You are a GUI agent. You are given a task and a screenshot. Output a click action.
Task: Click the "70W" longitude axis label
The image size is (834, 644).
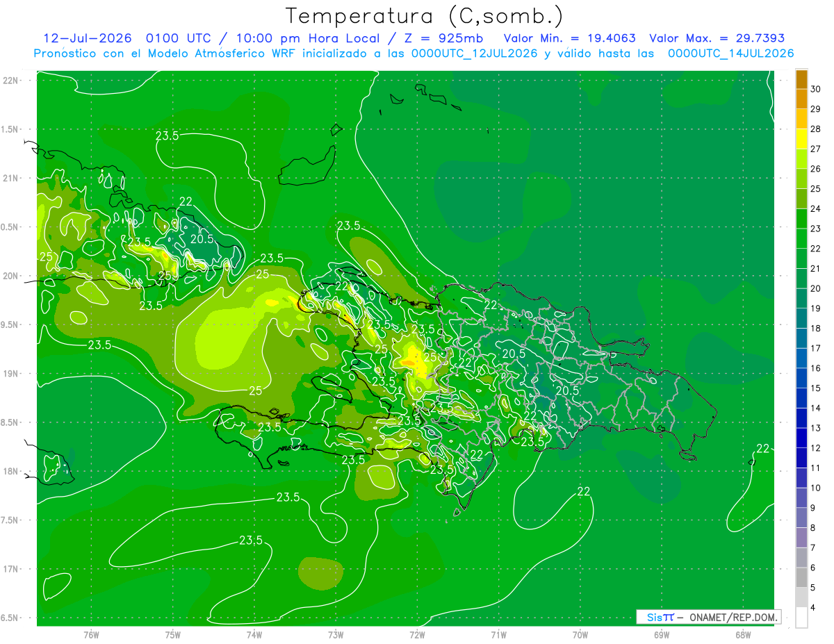(580, 635)
